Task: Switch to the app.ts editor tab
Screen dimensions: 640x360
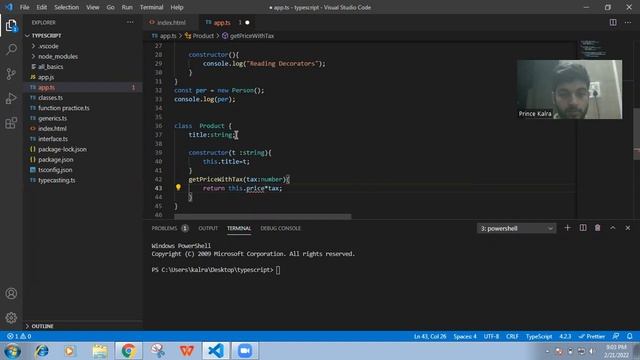Action: [222, 22]
